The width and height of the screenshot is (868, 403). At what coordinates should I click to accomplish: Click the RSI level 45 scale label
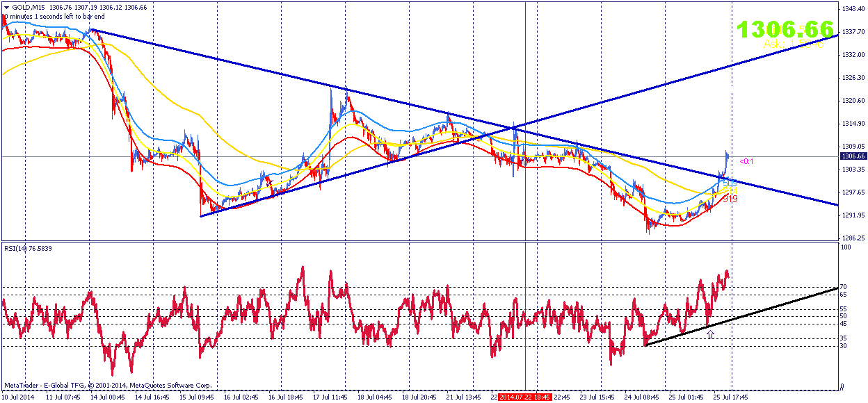[844, 324]
